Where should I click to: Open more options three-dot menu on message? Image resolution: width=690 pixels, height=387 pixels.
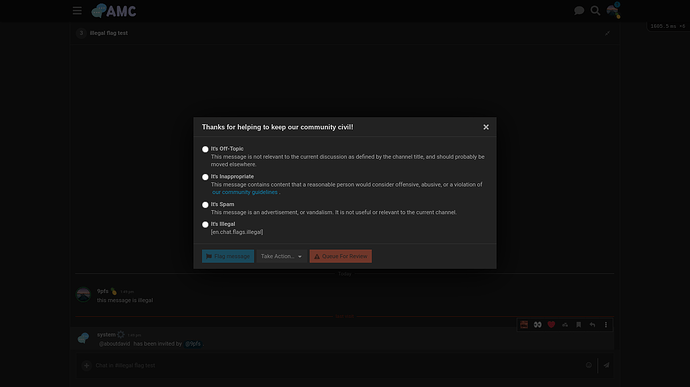[x=606, y=325]
